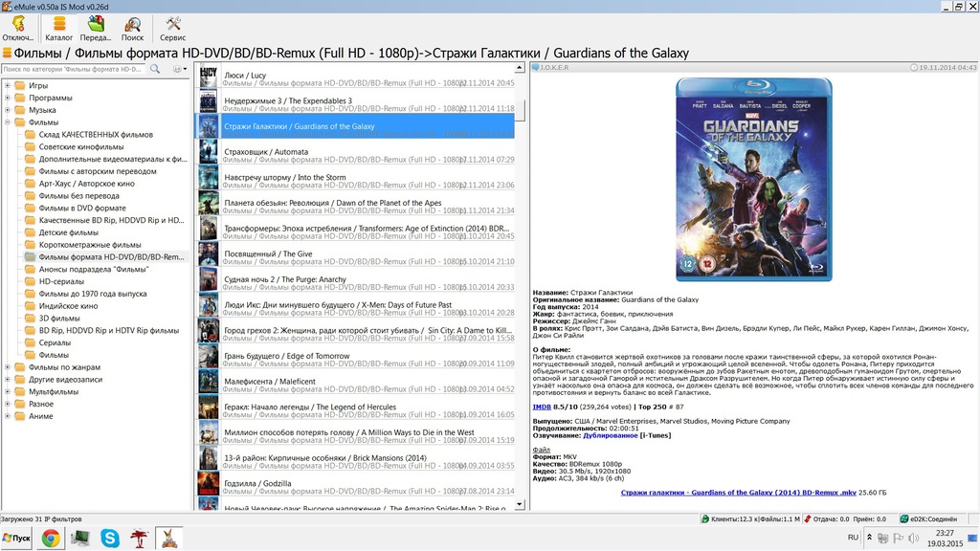Viewport: 980px width, 551px height.
Task: Click the list scrollbar down arrow
Action: click(x=520, y=504)
